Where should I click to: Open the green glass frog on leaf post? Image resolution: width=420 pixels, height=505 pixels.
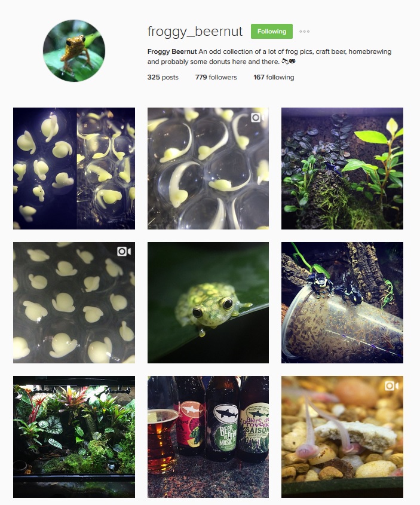point(209,303)
